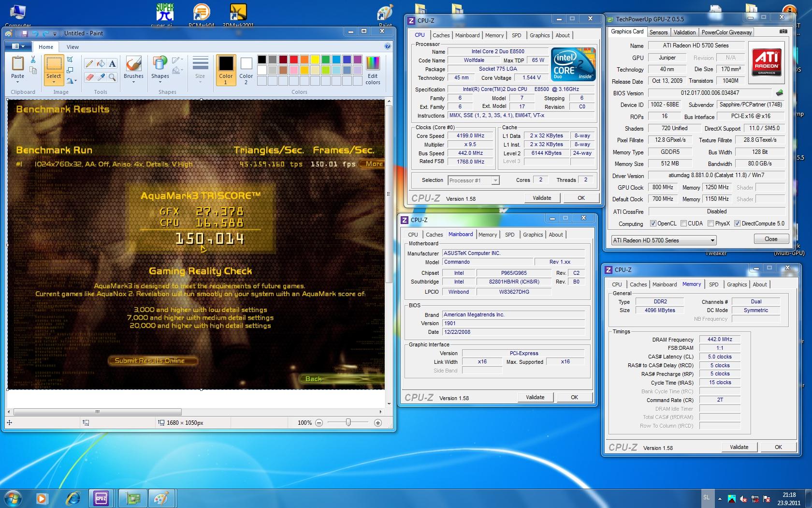The image size is (812, 508).
Task: Click the Paste clipboard icon
Action: (x=17, y=63)
